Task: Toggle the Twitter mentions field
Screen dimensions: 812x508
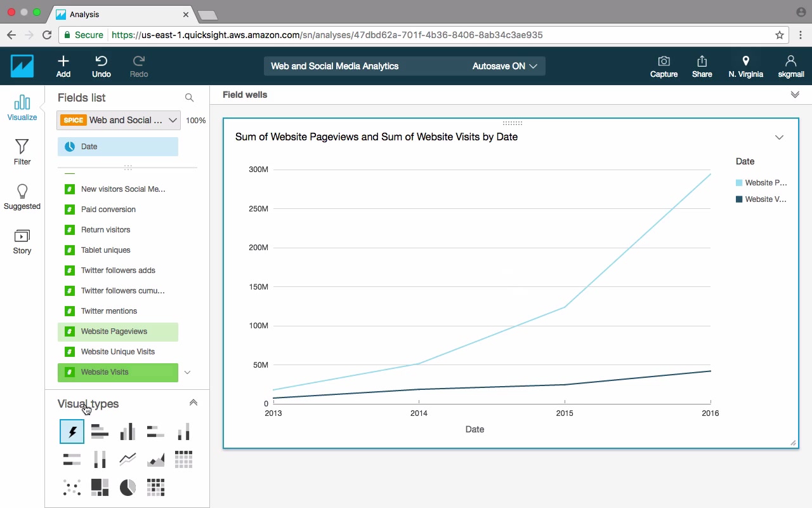Action: pyautogui.click(x=109, y=311)
